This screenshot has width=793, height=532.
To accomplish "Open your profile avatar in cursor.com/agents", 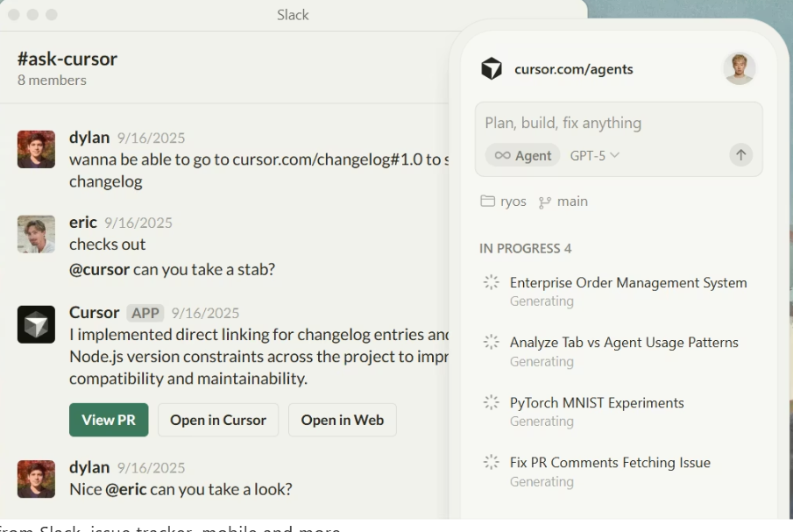I will pos(739,68).
